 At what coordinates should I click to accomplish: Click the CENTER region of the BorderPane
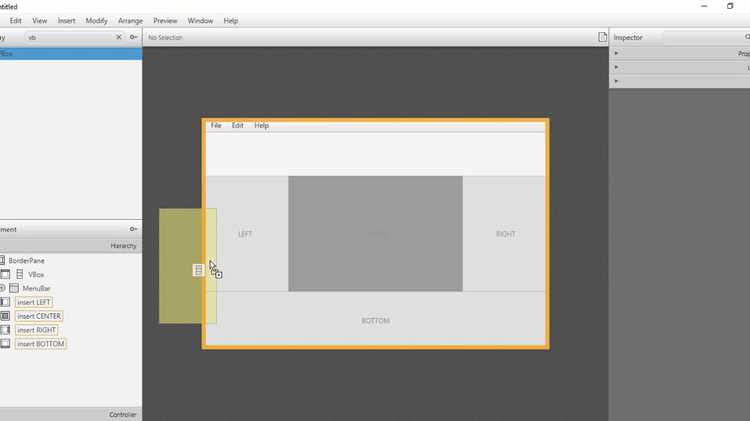[x=375, y=233]
